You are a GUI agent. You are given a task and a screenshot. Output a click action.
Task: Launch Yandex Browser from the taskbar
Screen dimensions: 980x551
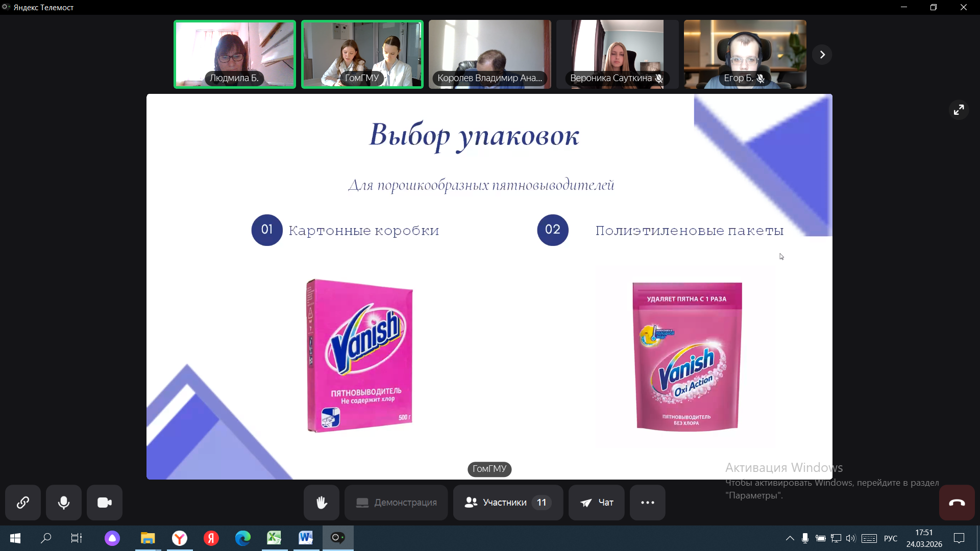point(180,538)
